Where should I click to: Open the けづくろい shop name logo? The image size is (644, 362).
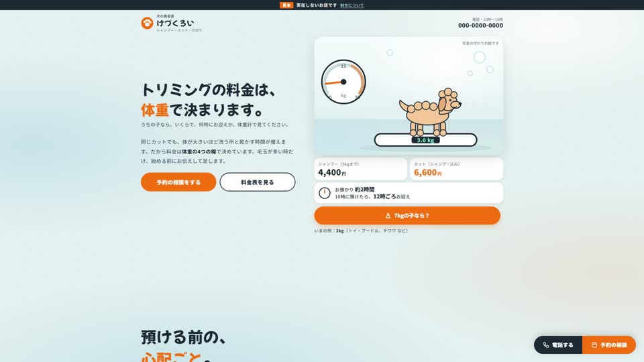[x=175, y=23]
